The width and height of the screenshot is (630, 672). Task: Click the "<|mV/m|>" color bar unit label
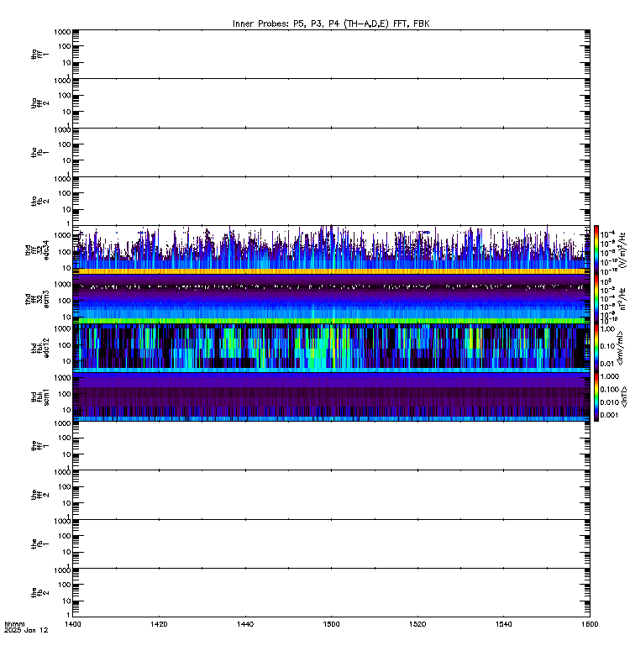point(620,348)
